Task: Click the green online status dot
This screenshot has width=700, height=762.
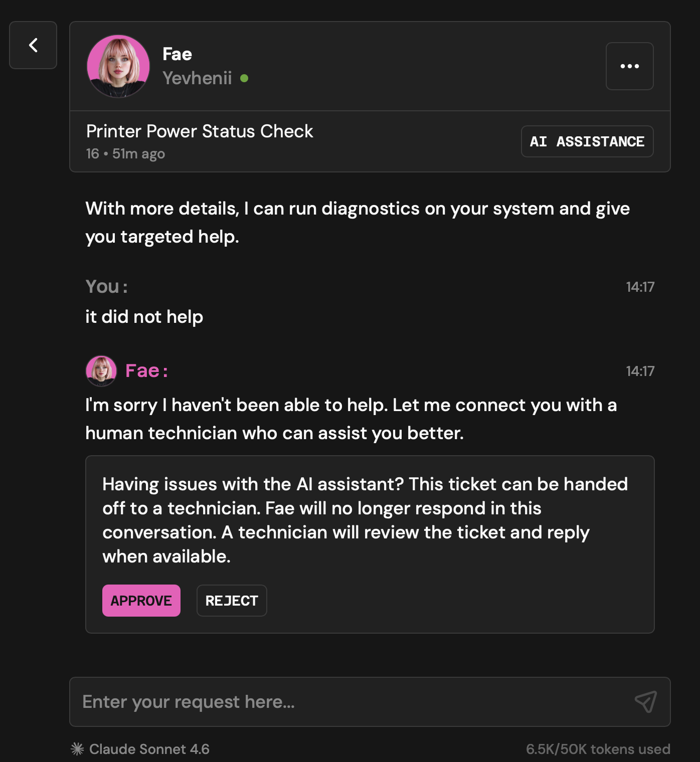Action: point(244,78)
